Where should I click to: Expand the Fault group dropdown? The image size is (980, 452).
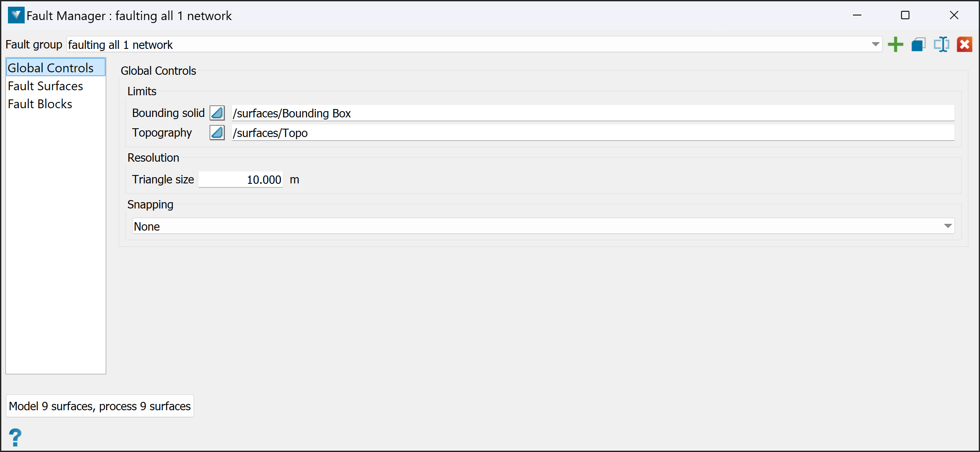pos(875,45)
